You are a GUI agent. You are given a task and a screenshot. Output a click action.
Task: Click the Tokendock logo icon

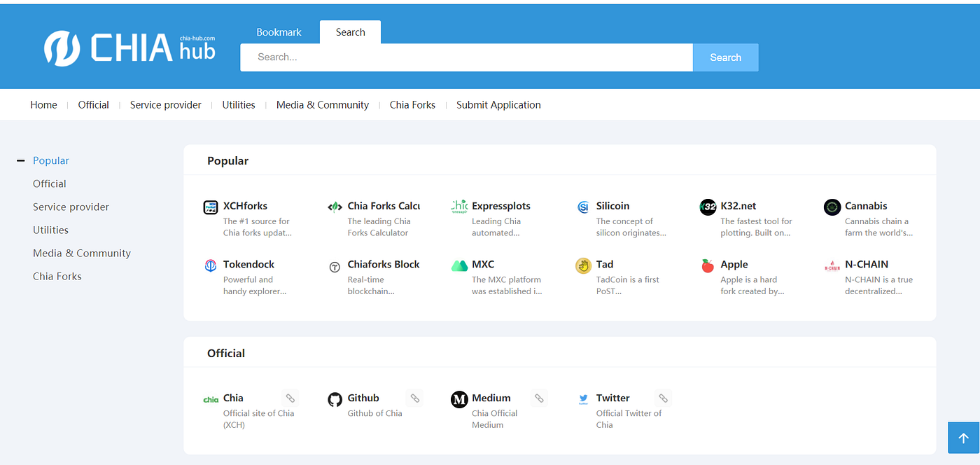210,265
